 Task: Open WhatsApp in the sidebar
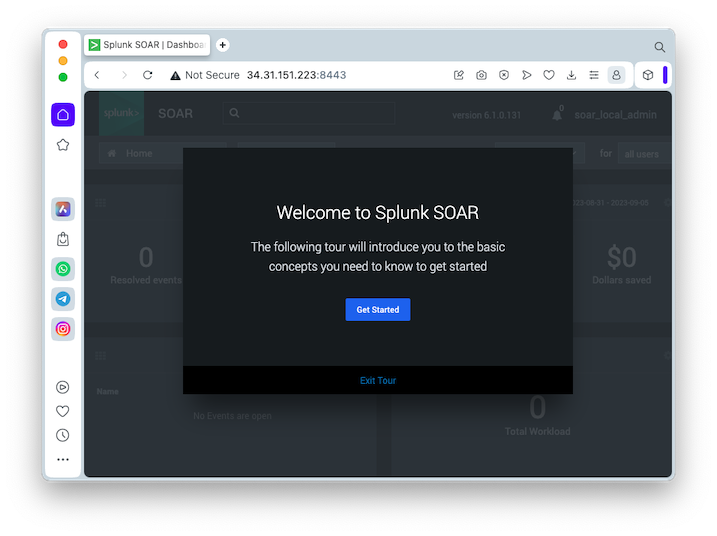tap(63, 269)
